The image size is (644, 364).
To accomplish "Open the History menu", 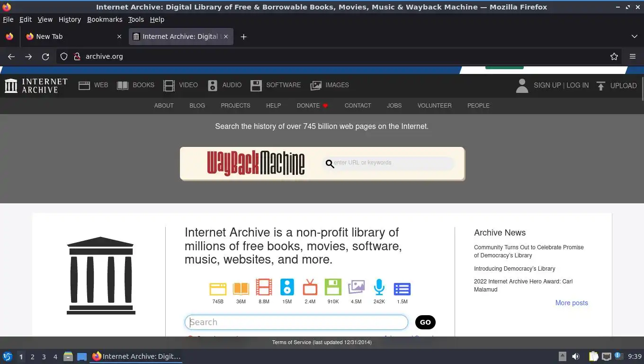I will (70, 19).
